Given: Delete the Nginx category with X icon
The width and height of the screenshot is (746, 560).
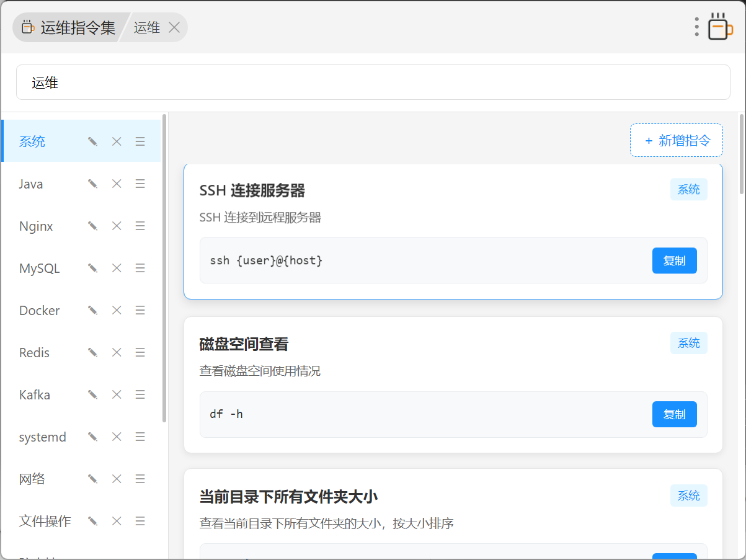Looking at the screenshot, I should point(117,226).
